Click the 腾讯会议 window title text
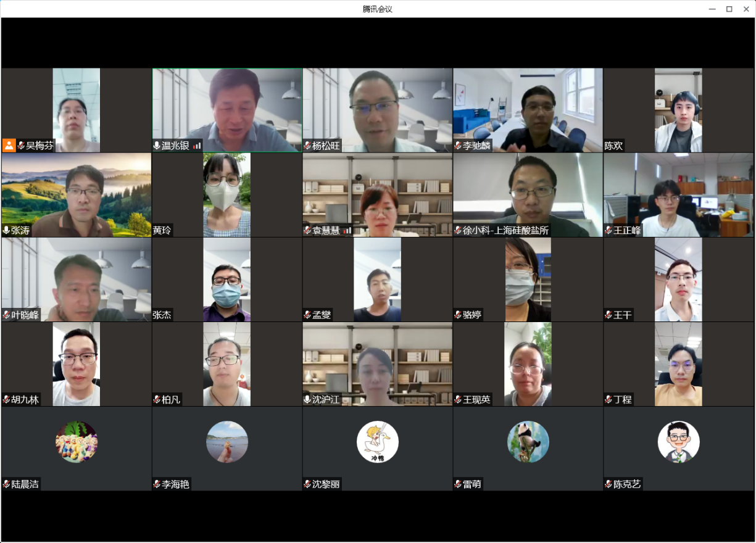The height and width of the screenshot is (543, 756). pos(378,9)
